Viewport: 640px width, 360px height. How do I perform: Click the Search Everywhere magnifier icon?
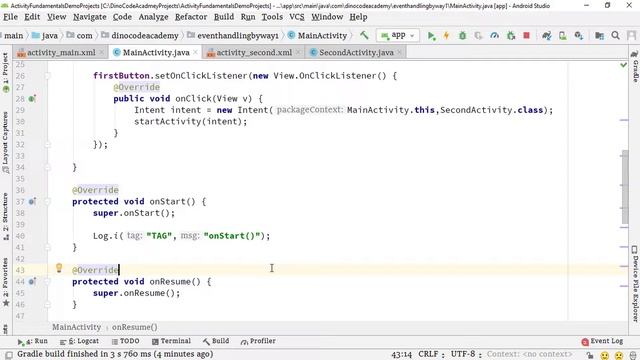tap(616, 36)
